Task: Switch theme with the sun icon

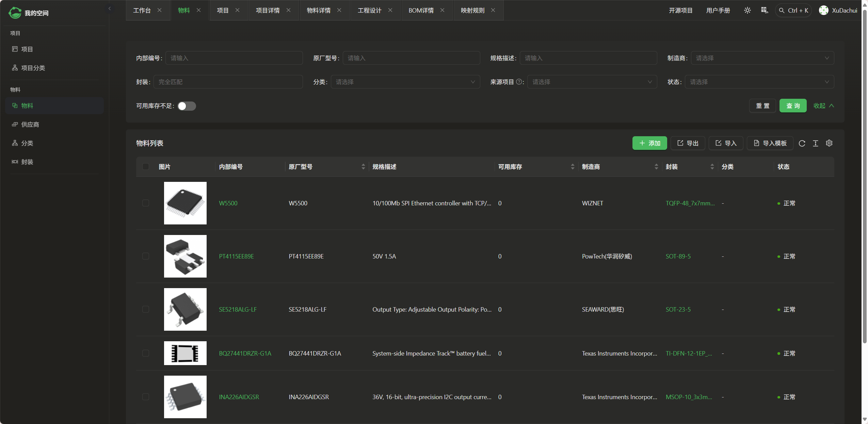Action: (x=747, y=11)
